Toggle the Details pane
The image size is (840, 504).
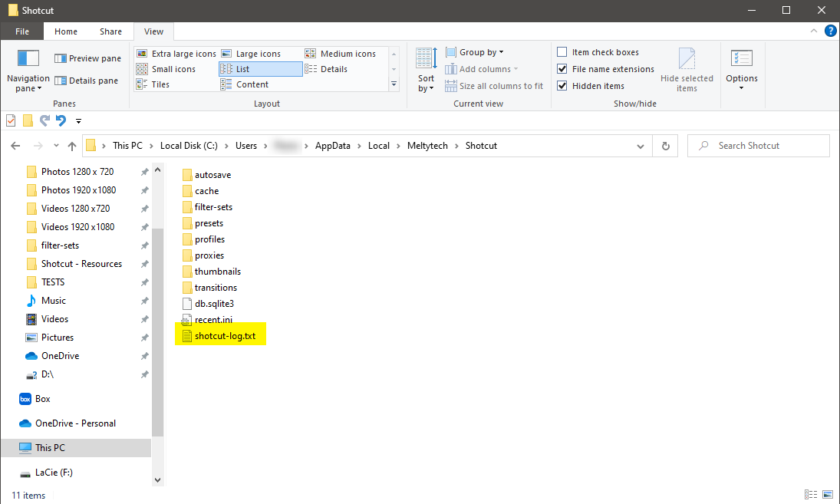[x=86, y=81]
